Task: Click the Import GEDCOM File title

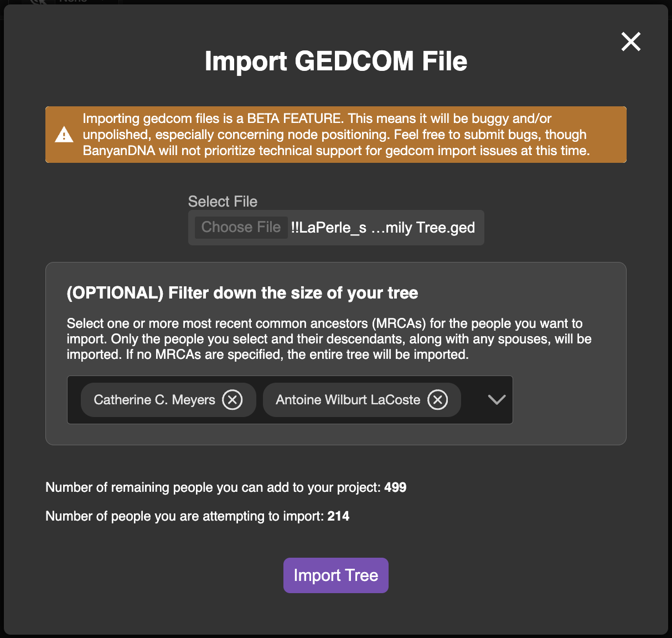Action: tap(335, 61)
